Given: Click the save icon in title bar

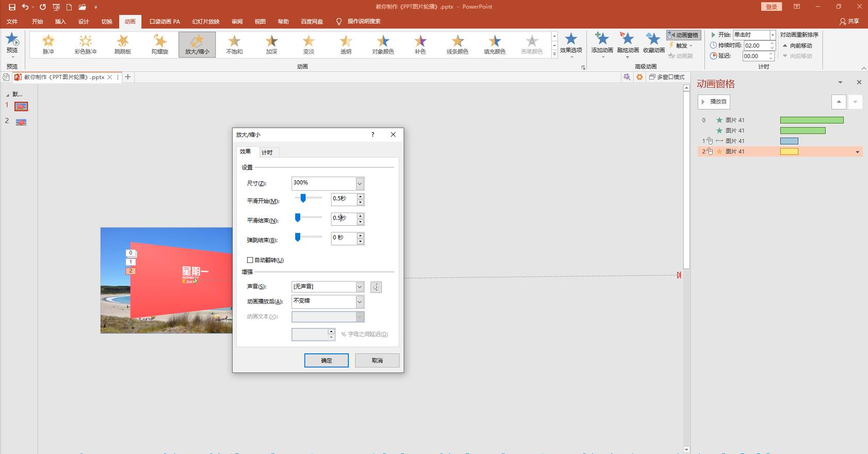Looking at the screenshot, I should point(12,7).
